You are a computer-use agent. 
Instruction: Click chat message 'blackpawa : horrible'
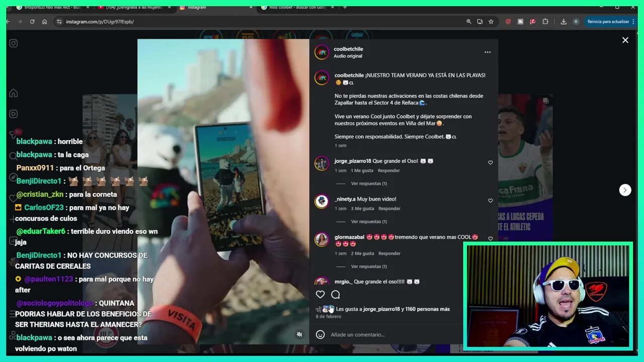pyautogui.click(x=49, y=142)
